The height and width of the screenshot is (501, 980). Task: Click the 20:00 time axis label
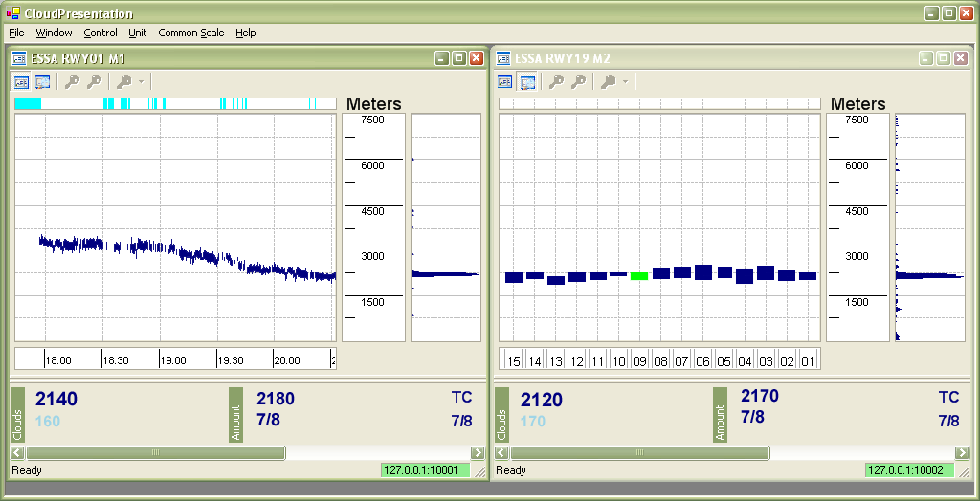[287, 360]
